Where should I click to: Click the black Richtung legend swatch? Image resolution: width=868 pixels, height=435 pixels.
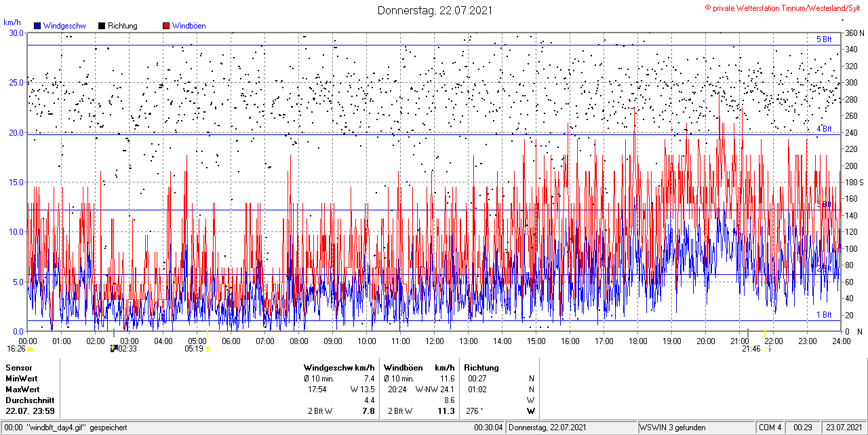point(102,26)
